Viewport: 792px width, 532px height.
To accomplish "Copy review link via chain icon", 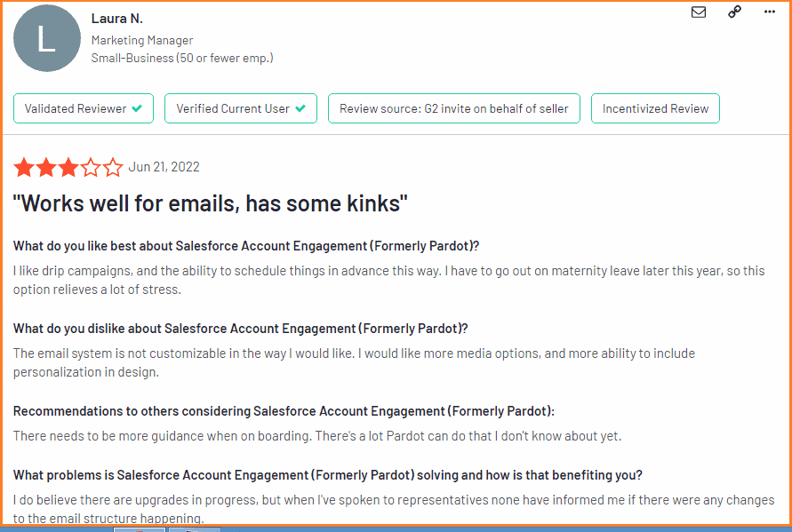I will coord(734,12).
